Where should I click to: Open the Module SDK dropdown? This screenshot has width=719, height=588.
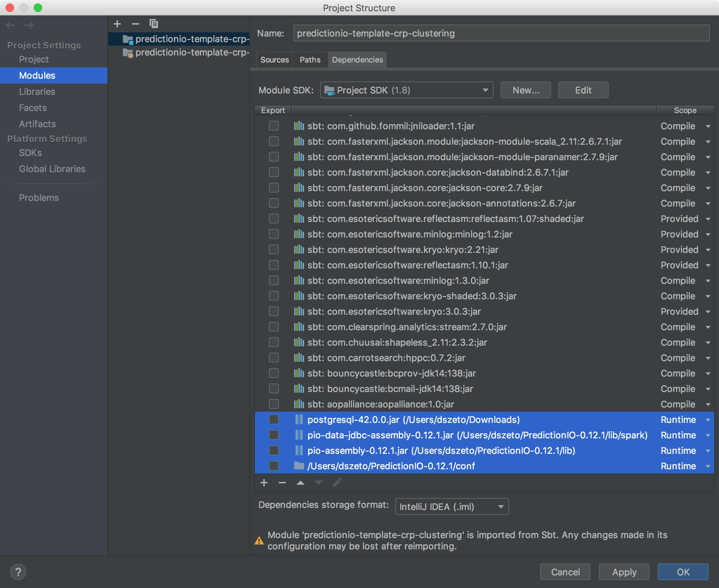point(407,90)
